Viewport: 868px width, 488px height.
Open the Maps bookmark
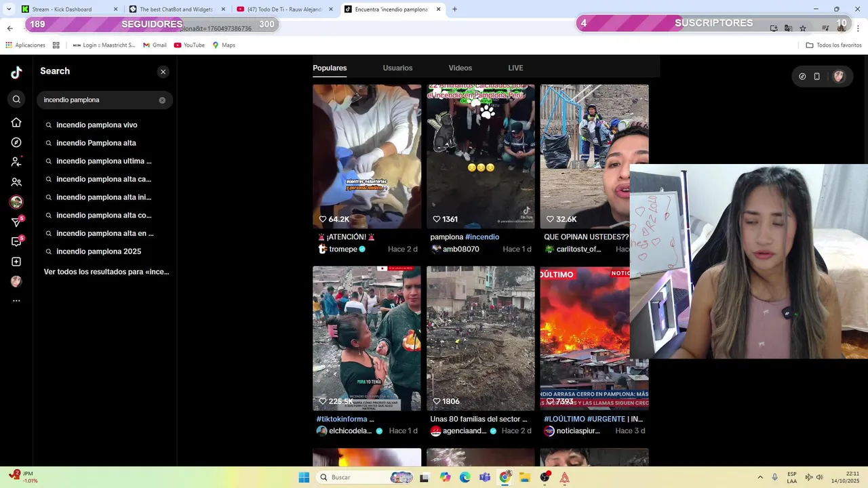(224, 45)
